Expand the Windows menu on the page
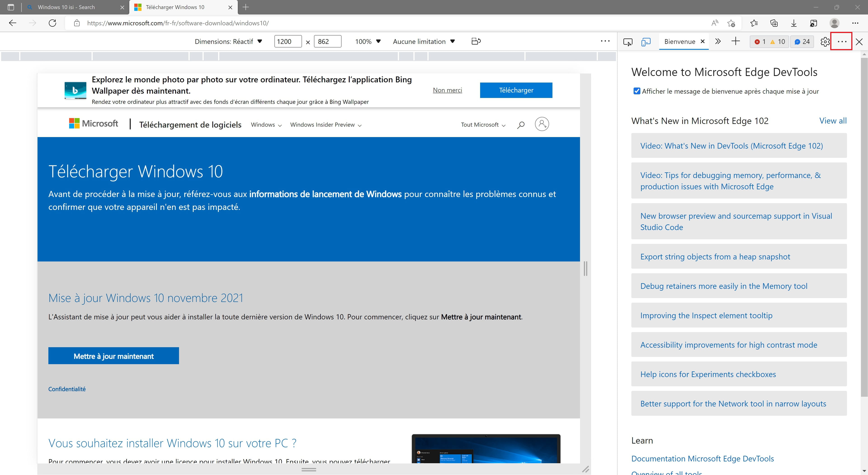Screen dimensions: 868x475 [266, 125]
